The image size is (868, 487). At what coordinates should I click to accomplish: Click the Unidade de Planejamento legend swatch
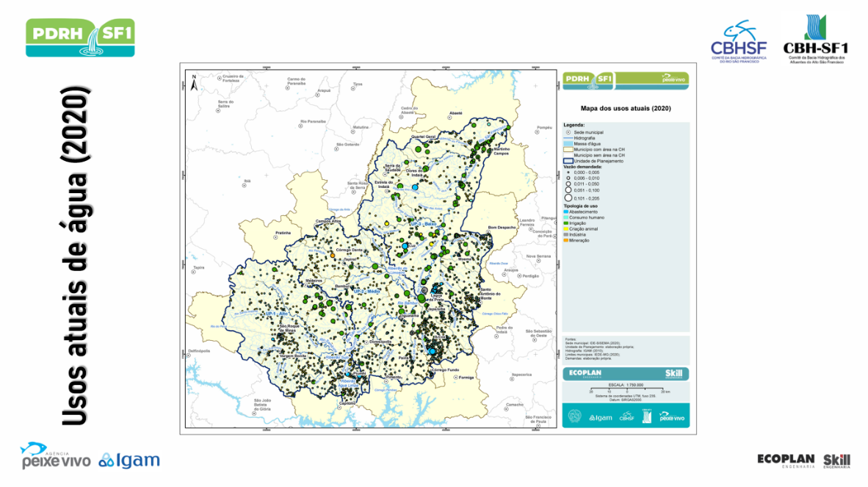(568, 161)
